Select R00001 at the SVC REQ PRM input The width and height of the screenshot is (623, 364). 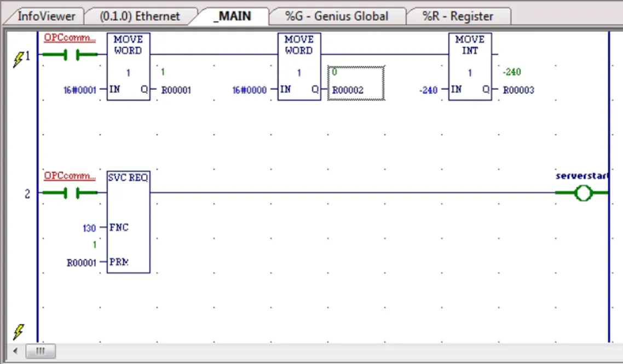coord(82,263)
